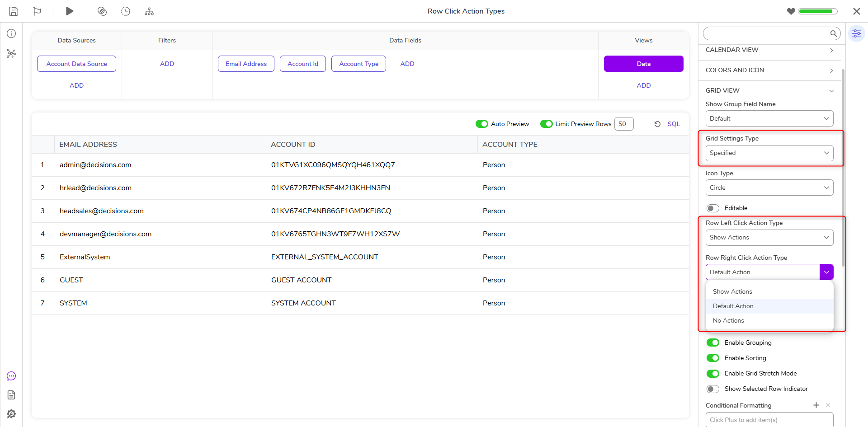
Task: Toggle Limit Preview Rows switch
Action: (x=547, y=124)
